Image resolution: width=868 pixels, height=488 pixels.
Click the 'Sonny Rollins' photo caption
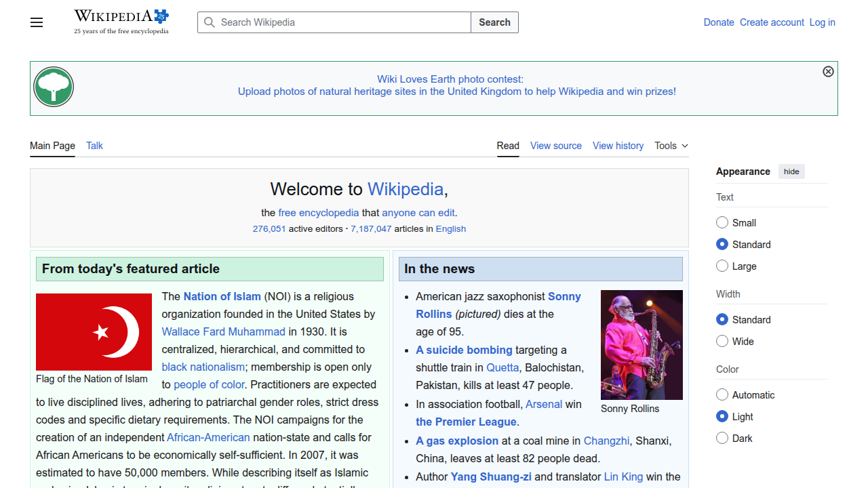(630, 409)
